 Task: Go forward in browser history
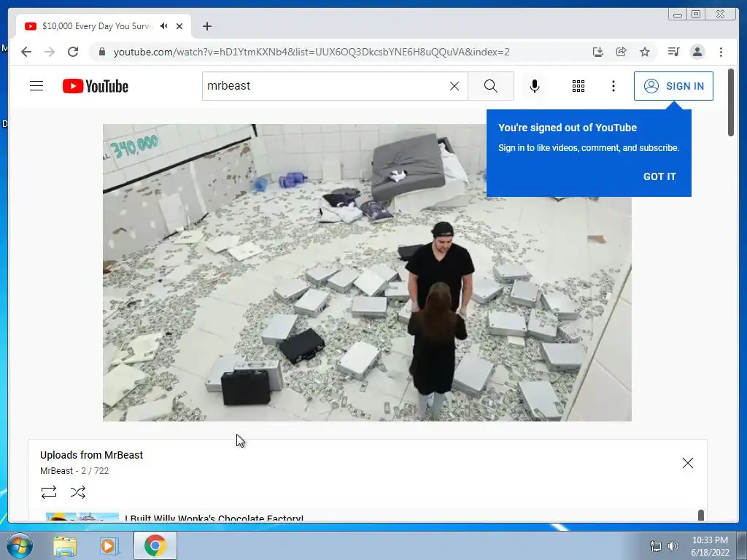[50, 52]
